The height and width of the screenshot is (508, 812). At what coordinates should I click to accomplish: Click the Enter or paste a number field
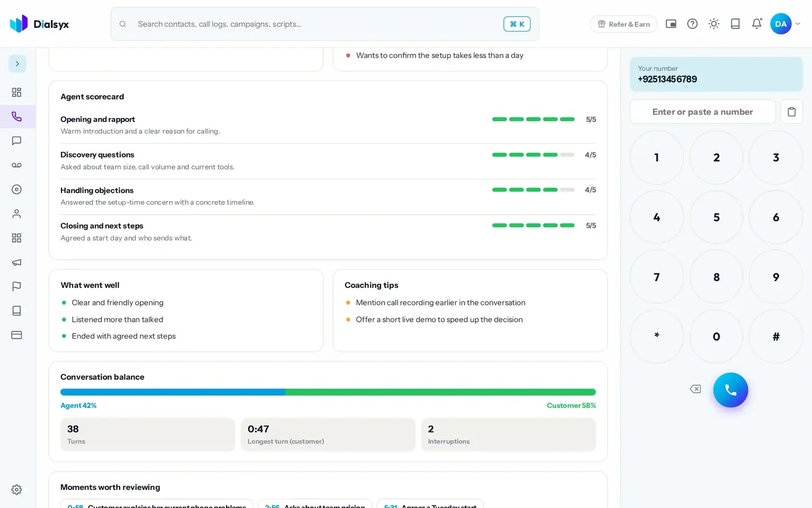[703, 112]
